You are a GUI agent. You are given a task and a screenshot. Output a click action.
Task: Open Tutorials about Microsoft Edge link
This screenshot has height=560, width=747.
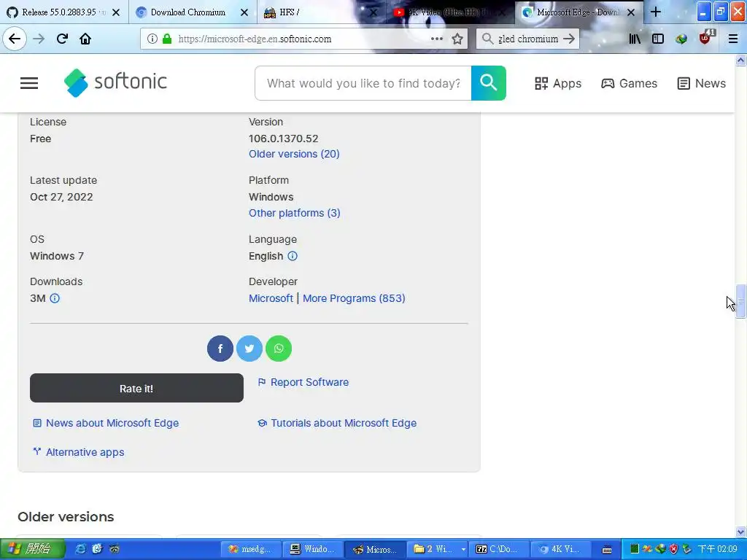[x=337, y=423]
